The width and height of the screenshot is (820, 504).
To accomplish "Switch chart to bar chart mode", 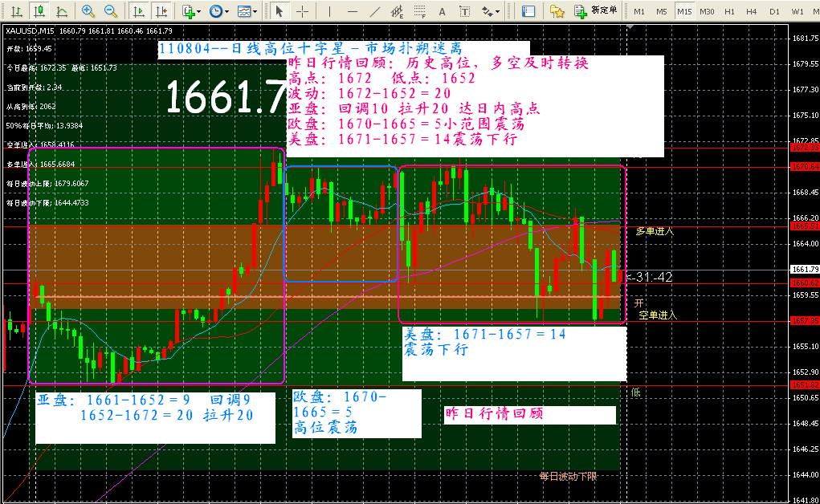I will pos(14,11).
